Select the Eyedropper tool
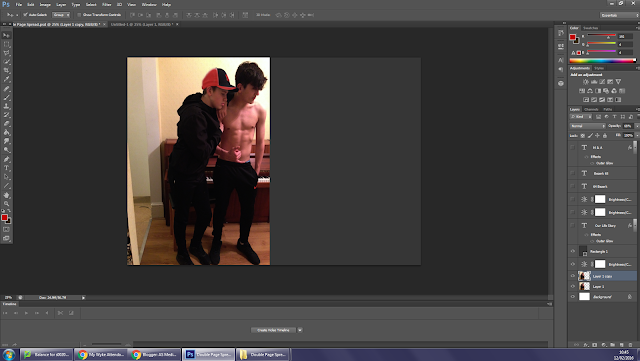Image resolution: width=640 pixels, height=361 pixels. point(7,79)
